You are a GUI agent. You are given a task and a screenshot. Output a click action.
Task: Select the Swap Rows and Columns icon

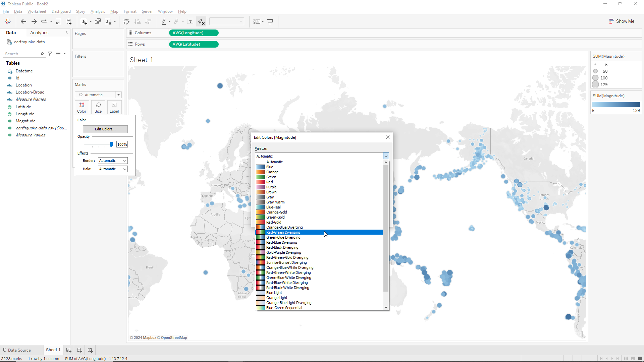[x=127, y=21]
